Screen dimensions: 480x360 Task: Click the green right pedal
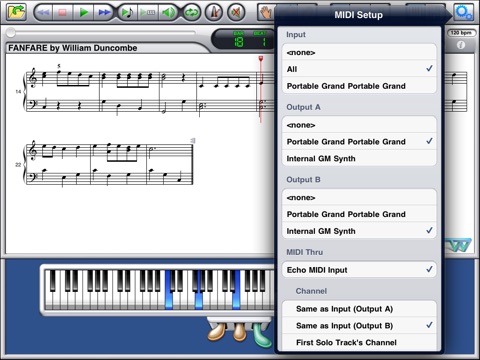tap(262, 336)
